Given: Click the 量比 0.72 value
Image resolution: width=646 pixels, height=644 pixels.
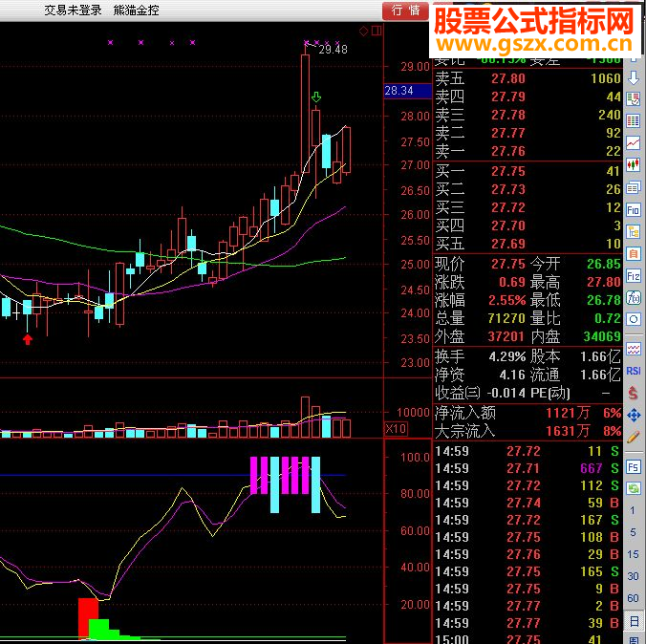Looking at the screenshot, I should click(x=608, y=318).
